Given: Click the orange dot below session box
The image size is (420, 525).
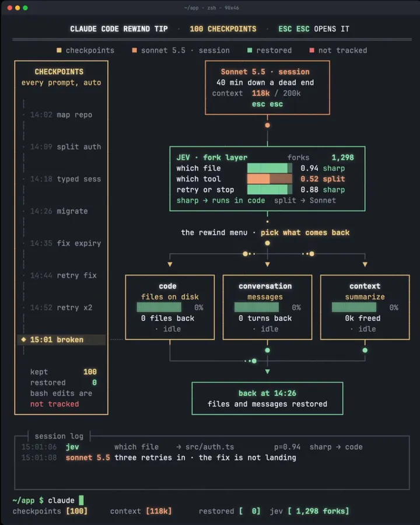Looking at the screenshot, I should click(x=267, y=125).
